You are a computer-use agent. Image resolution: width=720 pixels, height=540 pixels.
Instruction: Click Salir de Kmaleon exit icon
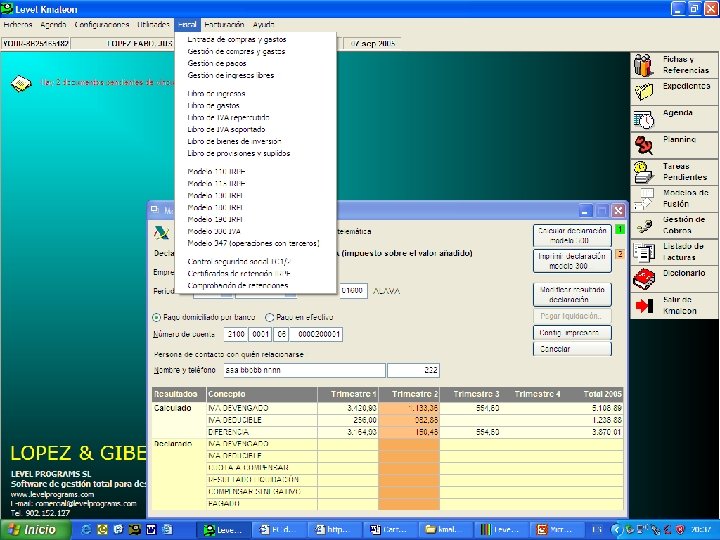643,305
